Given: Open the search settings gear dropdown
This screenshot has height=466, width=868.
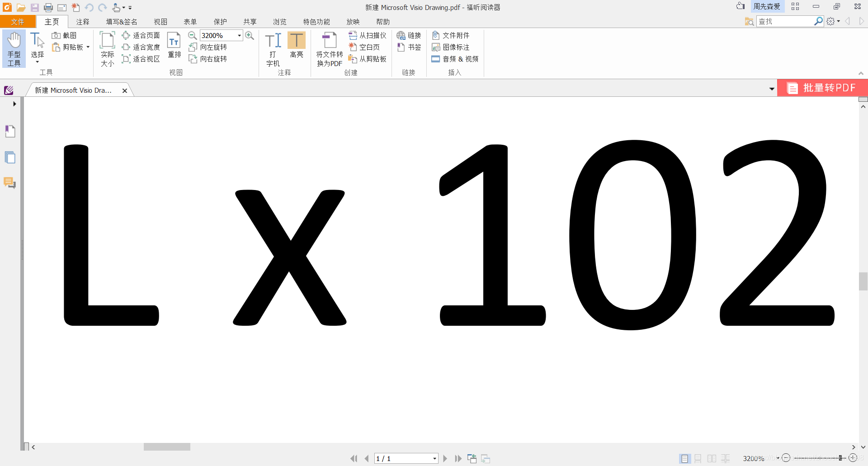Looking at the screenshot, I should coord(833,21).
